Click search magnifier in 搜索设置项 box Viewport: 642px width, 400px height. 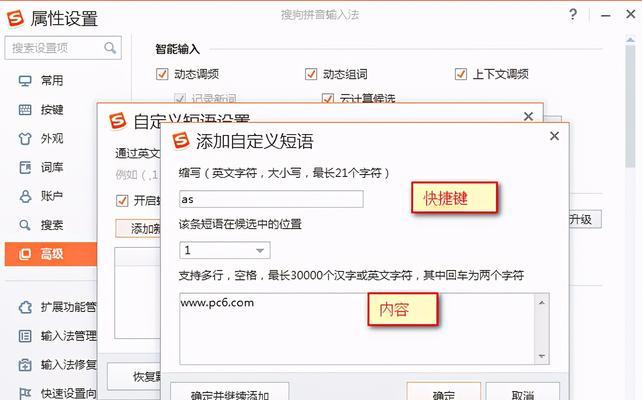pos(110,48)
